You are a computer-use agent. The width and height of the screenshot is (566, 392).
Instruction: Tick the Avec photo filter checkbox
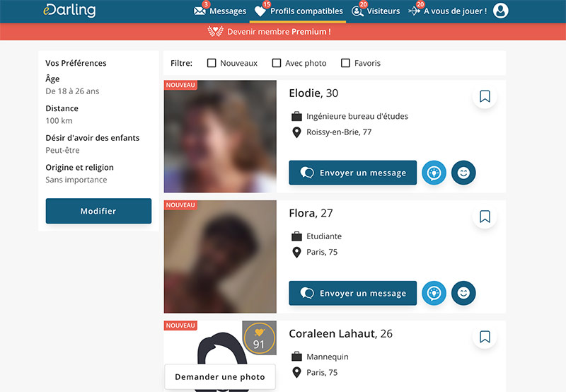tap(277, 63)
